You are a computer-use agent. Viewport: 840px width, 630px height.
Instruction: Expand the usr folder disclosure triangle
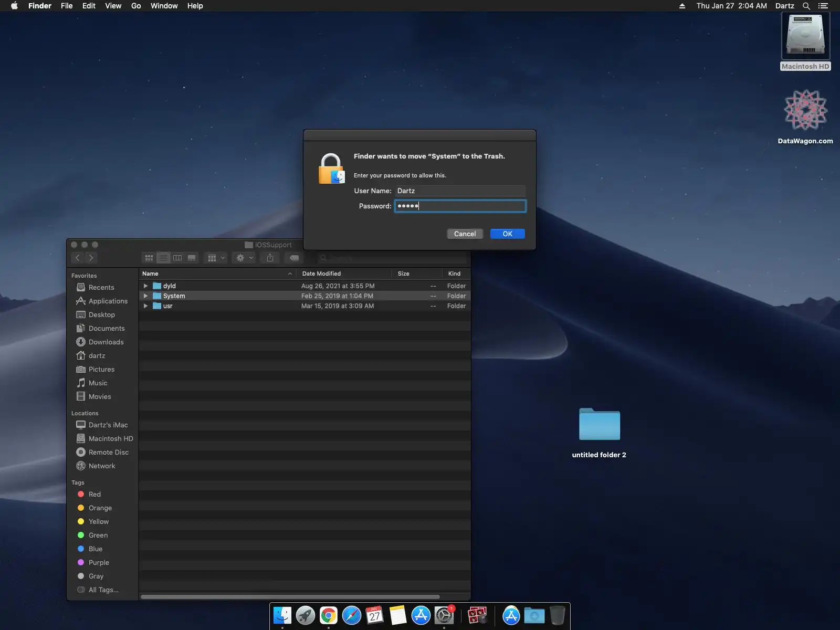click(145, 306)
